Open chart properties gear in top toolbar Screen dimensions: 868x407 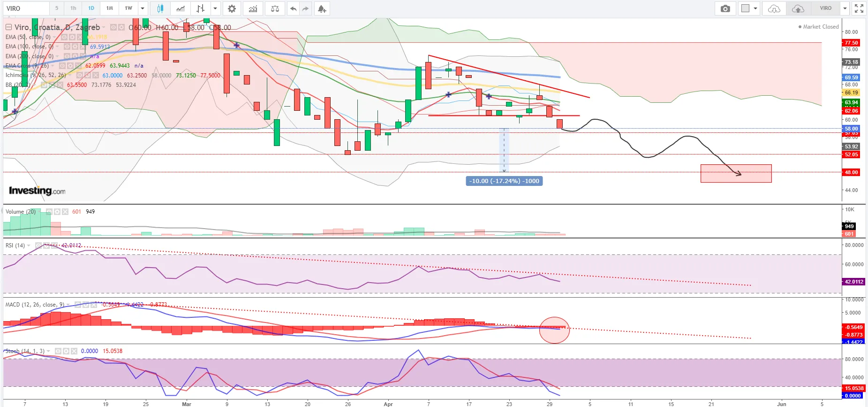click(232, 8)
